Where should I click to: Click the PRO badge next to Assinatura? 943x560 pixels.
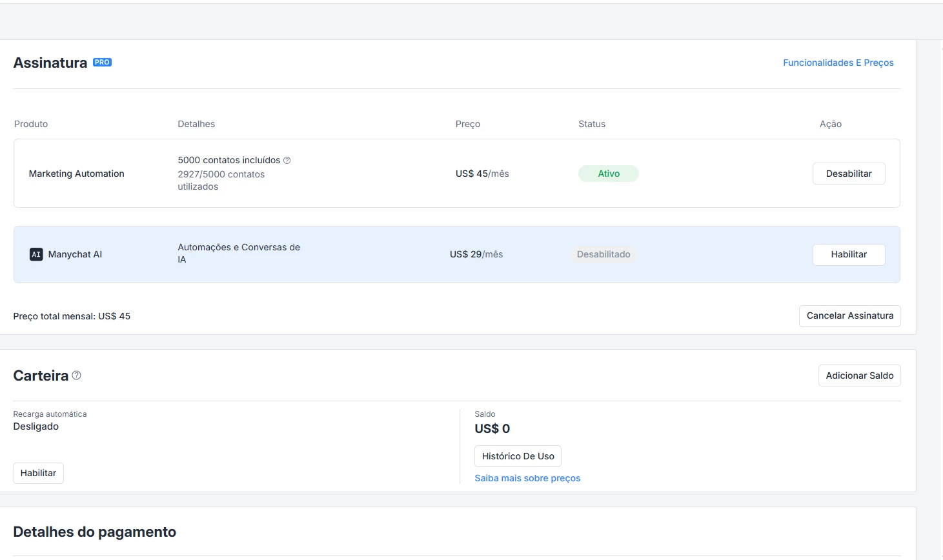point(102,63)
